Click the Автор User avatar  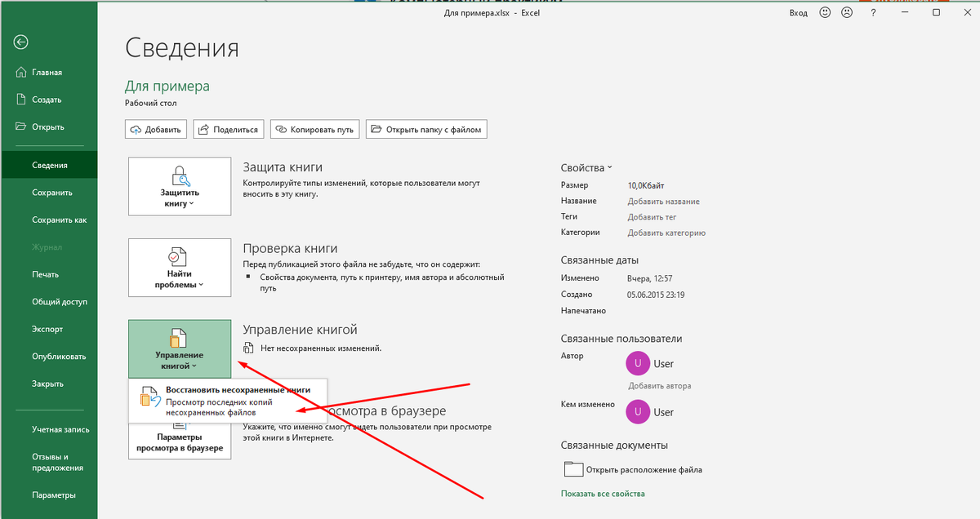637,363
